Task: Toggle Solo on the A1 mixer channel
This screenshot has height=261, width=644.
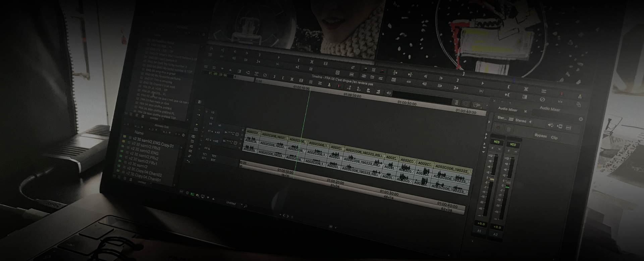Action: coord(493,148)
